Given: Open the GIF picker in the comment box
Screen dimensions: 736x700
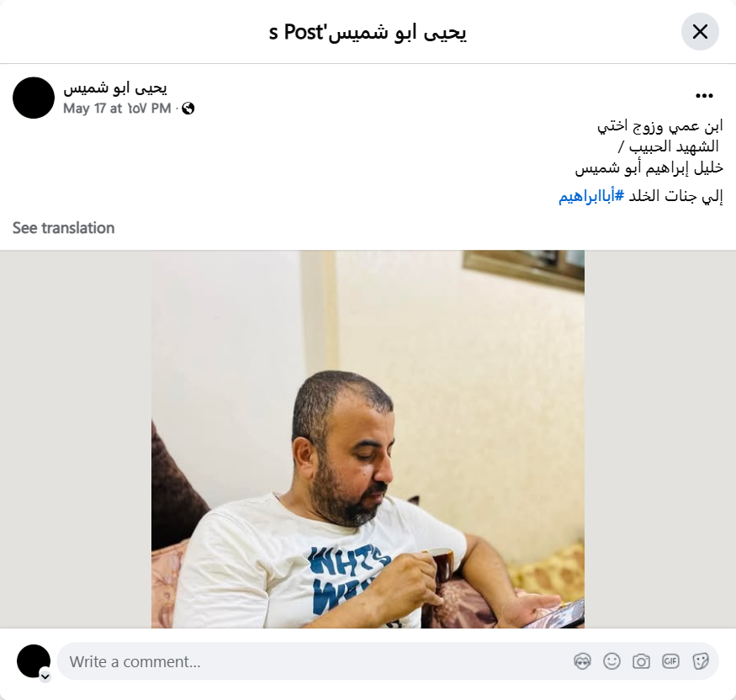Looking at the screenshot, I should tap(670, 661).
